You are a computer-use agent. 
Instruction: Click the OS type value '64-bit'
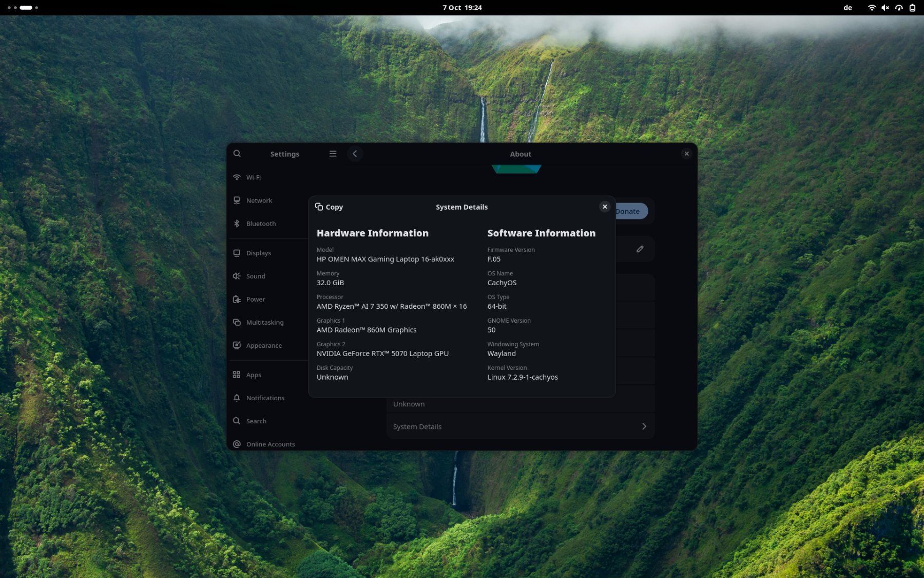click(497, 306)
